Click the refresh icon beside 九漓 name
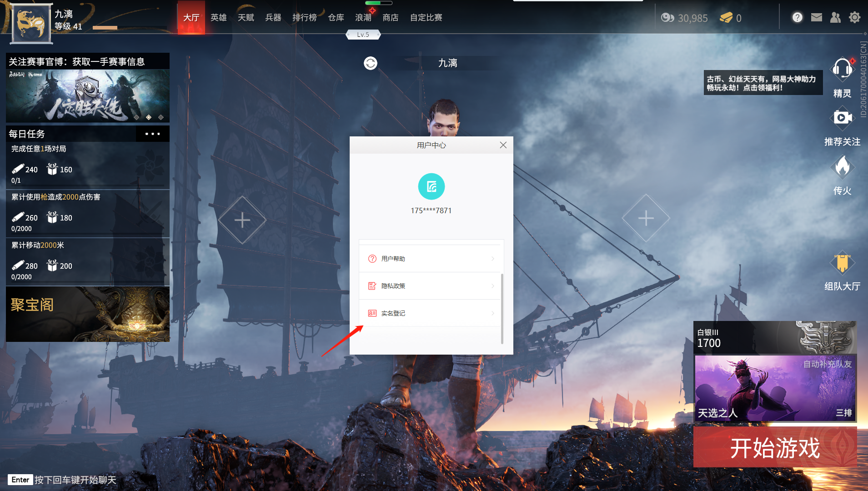This screenshot has height=491, width=868. tap(370, 63)
